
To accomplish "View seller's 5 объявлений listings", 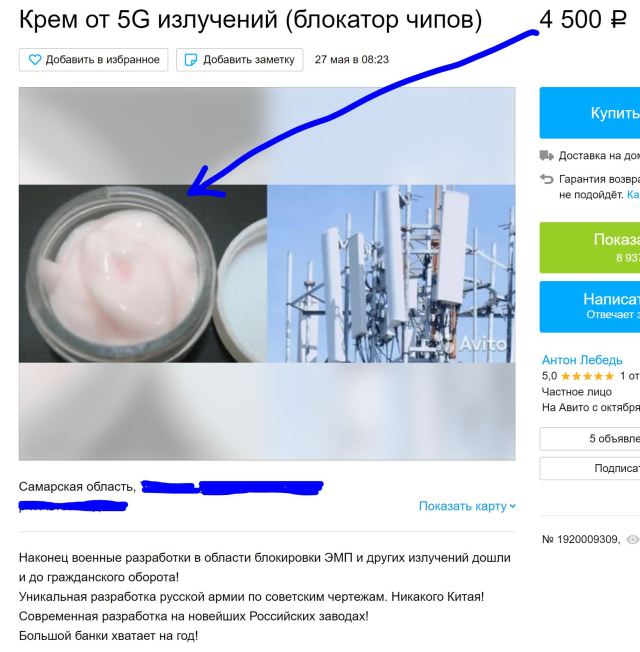I will click(x=590, y=438).
